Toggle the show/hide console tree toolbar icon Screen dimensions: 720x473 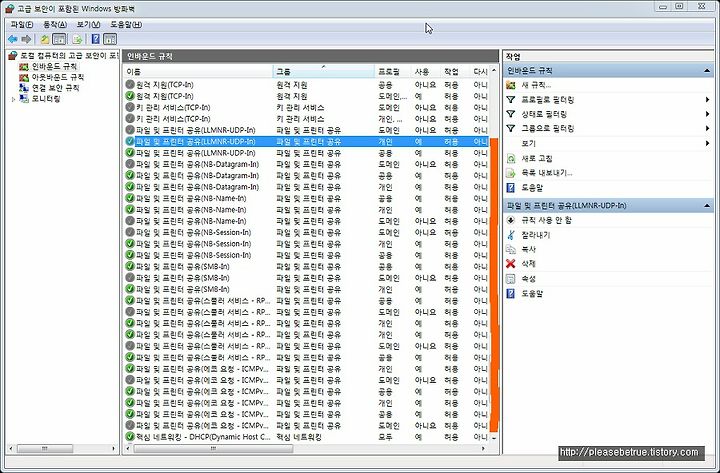tap(59, 39)
